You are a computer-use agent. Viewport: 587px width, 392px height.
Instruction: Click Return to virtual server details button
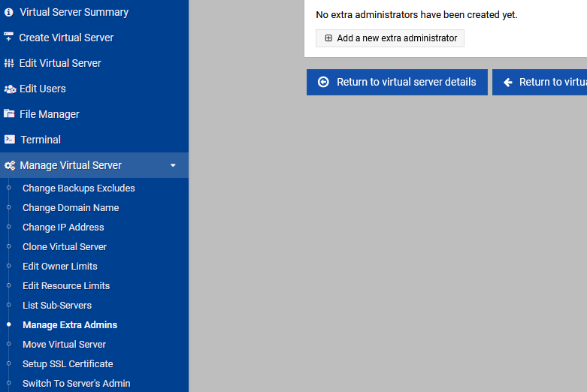[397, 83]
